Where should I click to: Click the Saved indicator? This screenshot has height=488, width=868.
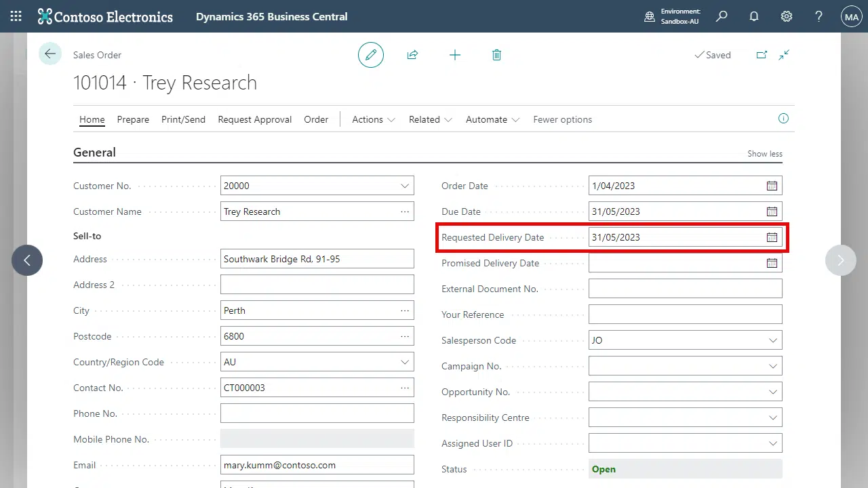click(713, 55)
